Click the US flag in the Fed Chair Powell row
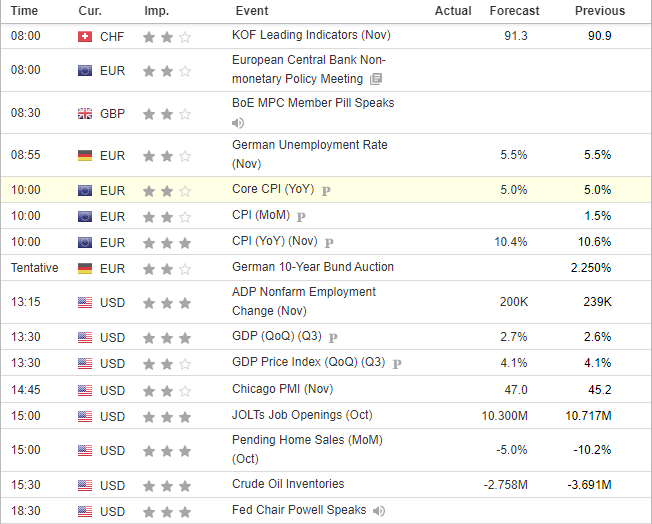Viewport: 652px width, 524px height. click(85, 511)
